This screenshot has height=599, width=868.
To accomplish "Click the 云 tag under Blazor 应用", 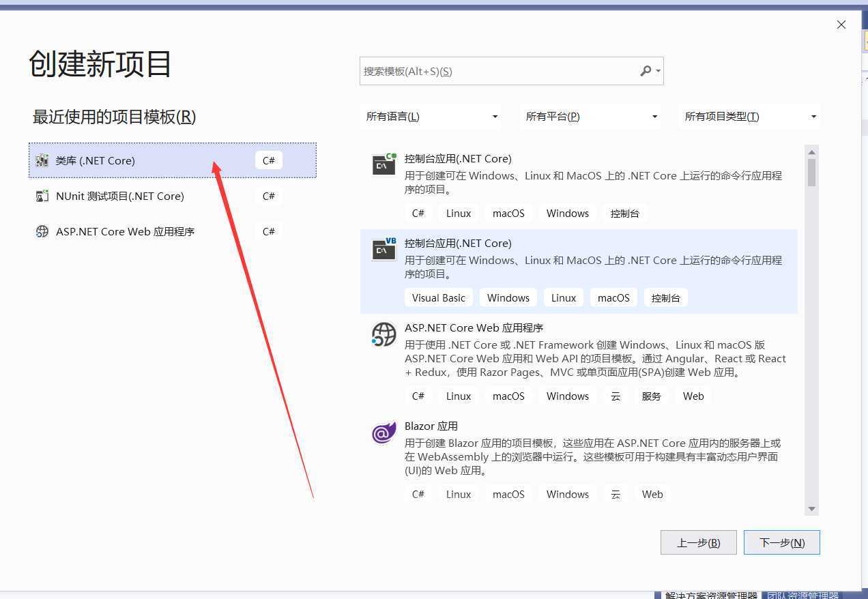I will [x=616, y=495].
